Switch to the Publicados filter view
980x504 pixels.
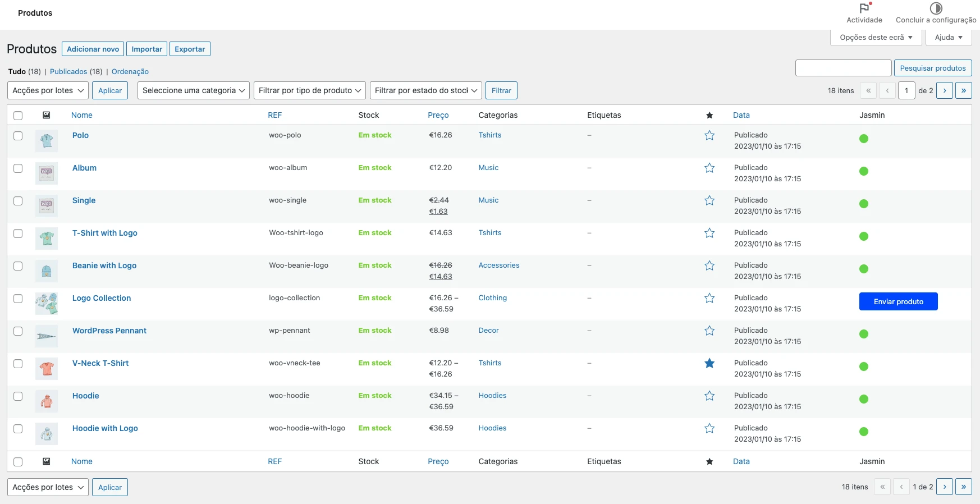(68, 72)
